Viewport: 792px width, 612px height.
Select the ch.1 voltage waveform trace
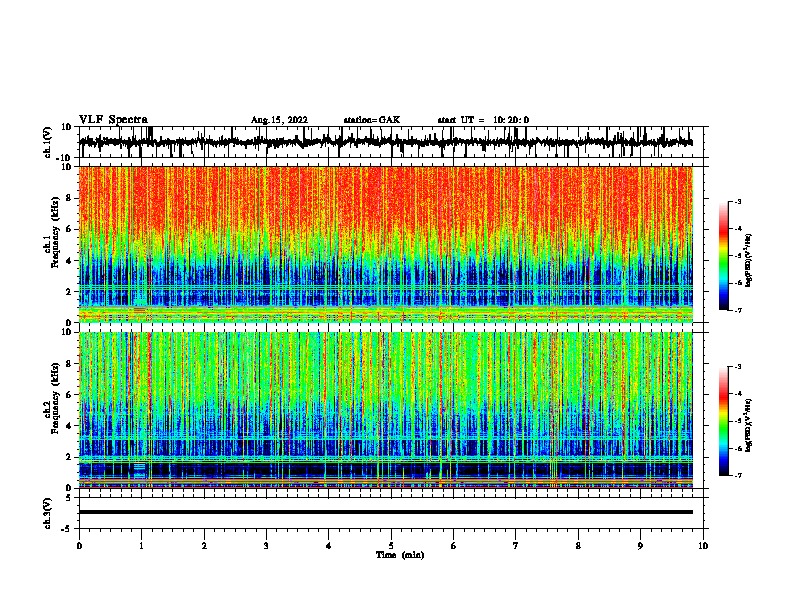point(385,142)
